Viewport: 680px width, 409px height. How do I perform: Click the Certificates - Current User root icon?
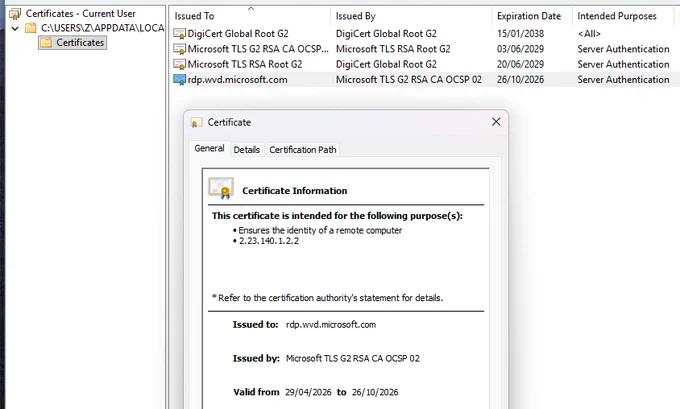[x=15, y=14]
